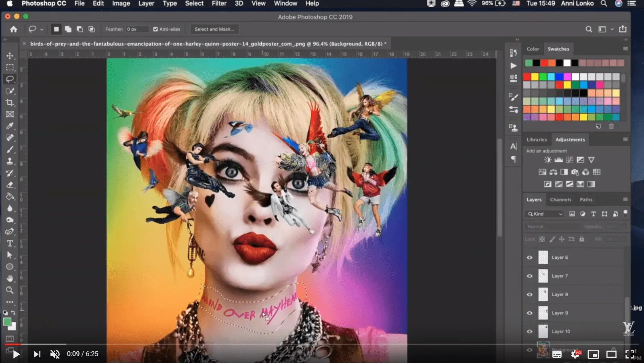
Task: Switch to the Color tab
Action: [x=533, y=49]
